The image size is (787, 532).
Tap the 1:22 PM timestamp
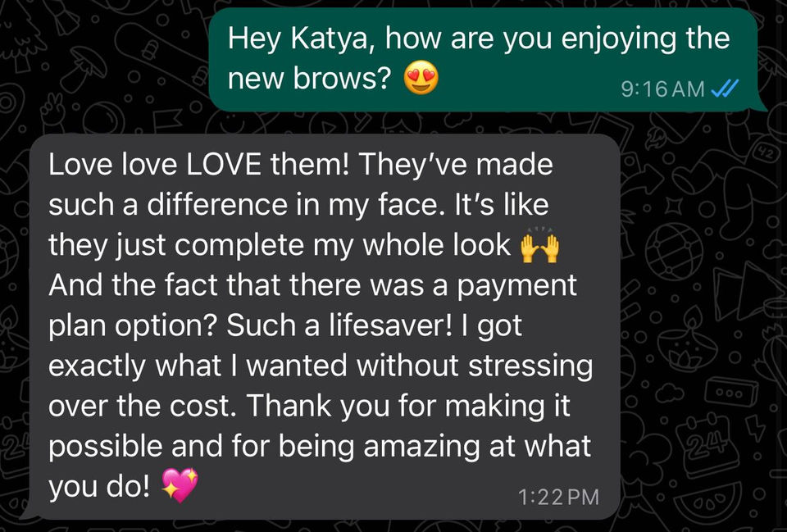click(x=558, y=497)
